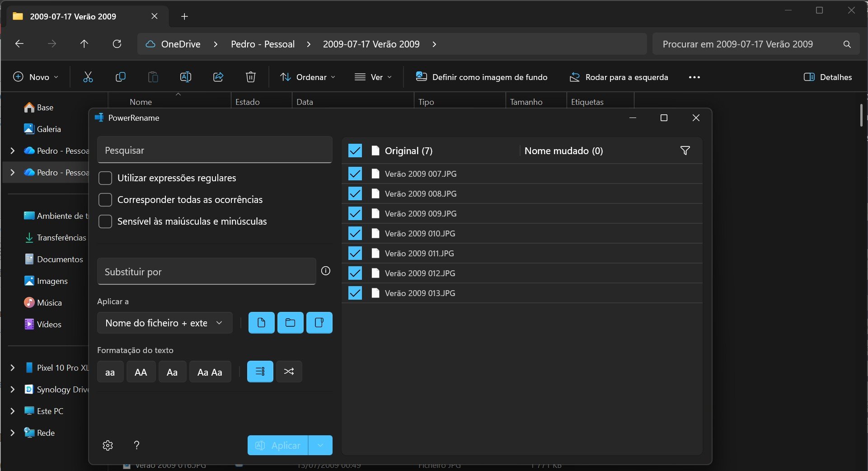Toggle the include subfolders icon button
Image resolution: width=868 pixels, height=471 pixels.
click(319, 323)
